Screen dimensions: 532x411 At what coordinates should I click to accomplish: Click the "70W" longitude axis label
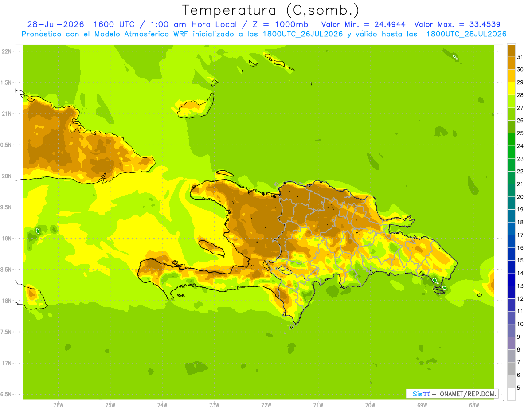point(370,405)
